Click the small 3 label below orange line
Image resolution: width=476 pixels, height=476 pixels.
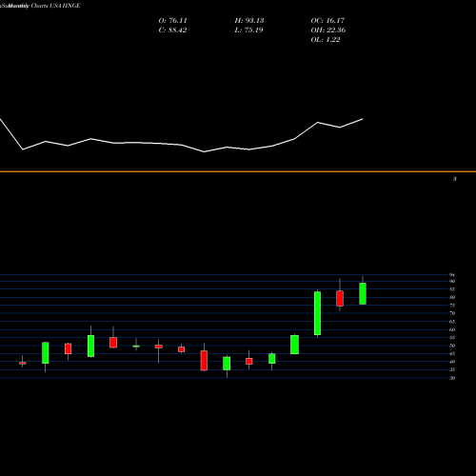455,179
